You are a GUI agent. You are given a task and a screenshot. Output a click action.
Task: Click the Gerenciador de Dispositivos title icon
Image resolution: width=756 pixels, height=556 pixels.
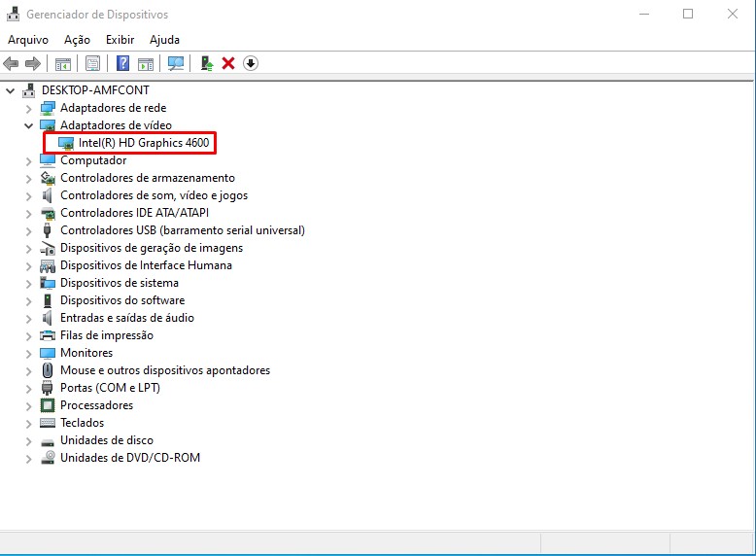[13, 14]
